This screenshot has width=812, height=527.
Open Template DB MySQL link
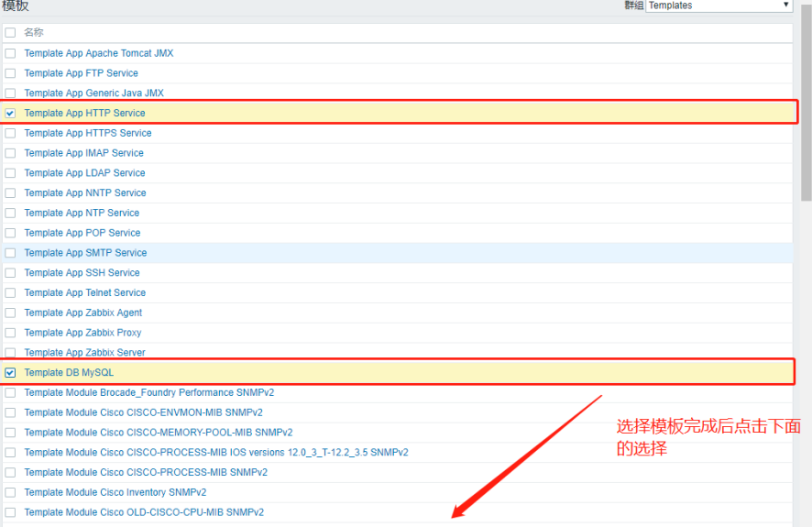(69, 373)
